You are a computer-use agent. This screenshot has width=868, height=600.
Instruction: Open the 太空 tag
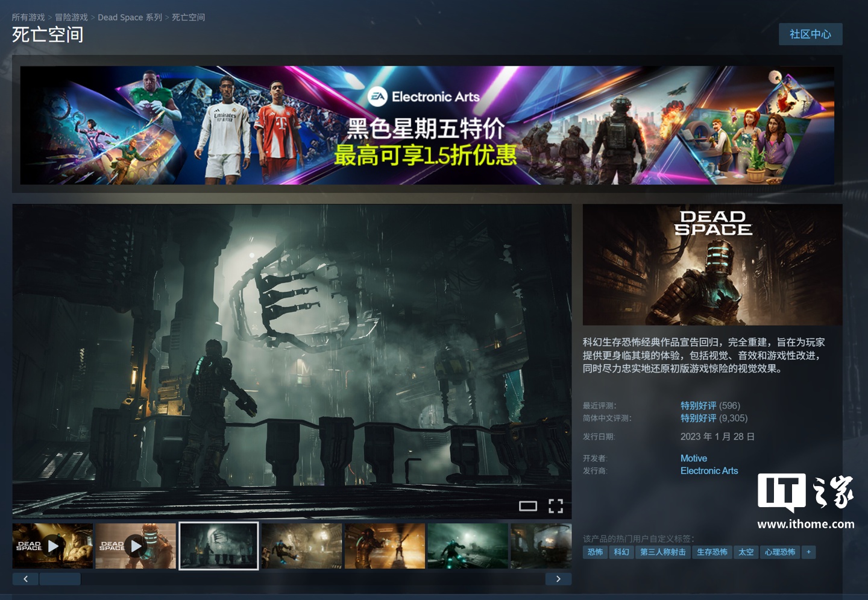tap(746, 552)
